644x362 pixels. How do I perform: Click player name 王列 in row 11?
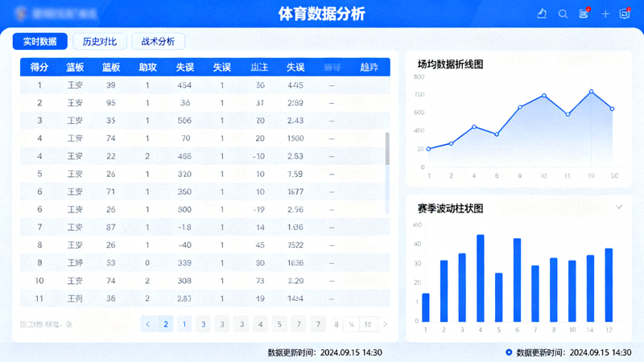click(x=75, y=298)
